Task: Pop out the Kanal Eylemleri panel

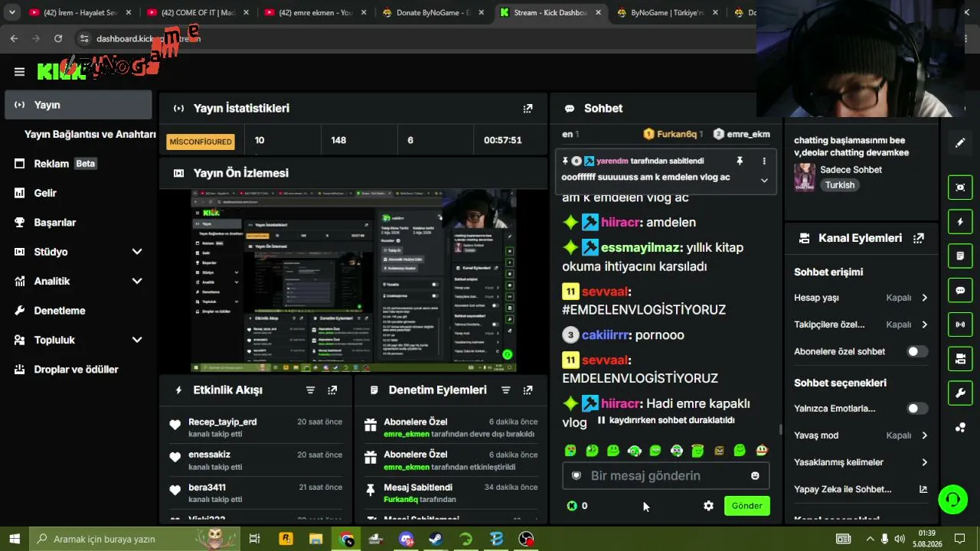Action: (x=919, y=238)
